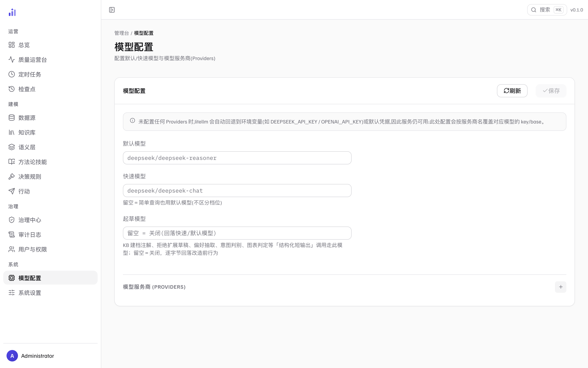Screen dimensions: 588x368
Task: Select 模型配置 in the sidebar menu
Action: tap(50, 278)
